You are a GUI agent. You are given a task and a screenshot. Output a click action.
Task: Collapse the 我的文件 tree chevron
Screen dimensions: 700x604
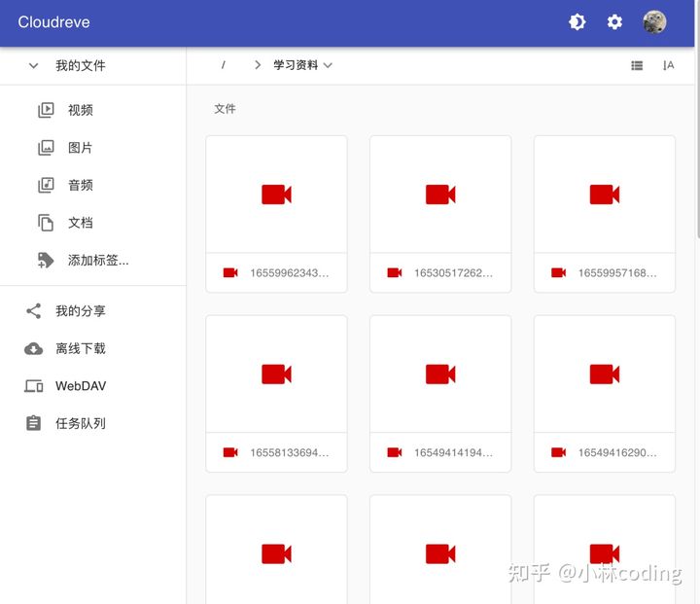pyautogui.click(x=33, y=66)
